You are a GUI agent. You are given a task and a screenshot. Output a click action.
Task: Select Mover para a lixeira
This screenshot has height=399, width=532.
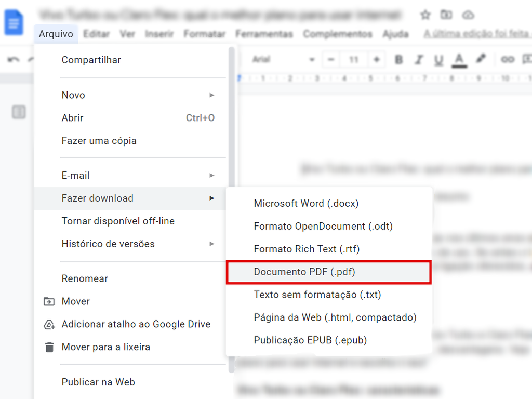pyautogui.click(x=130, y=347)
